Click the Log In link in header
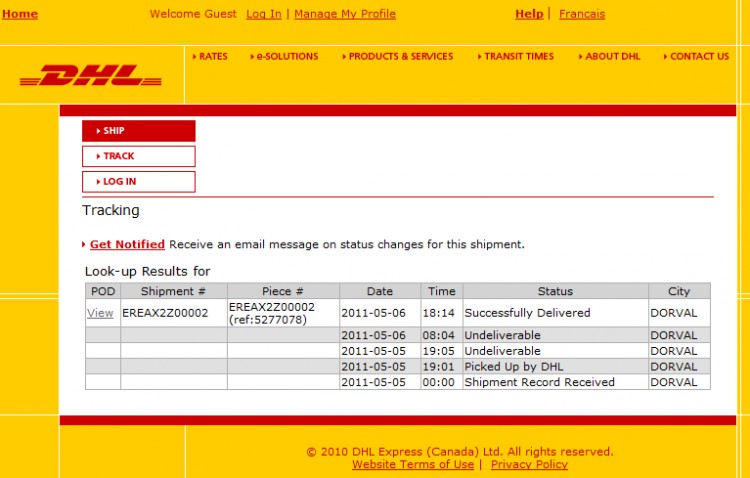750x478 pixels. 264,14
